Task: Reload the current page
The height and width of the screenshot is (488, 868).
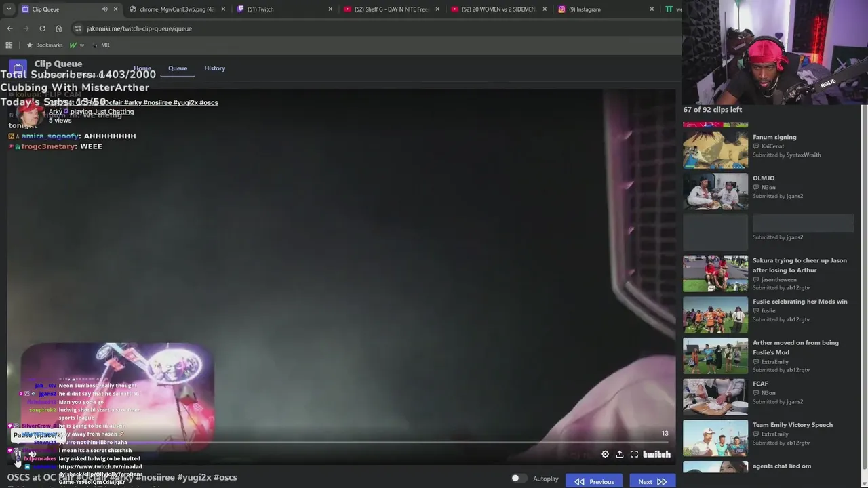Action: pyautogui.click(x=42, y=28)
